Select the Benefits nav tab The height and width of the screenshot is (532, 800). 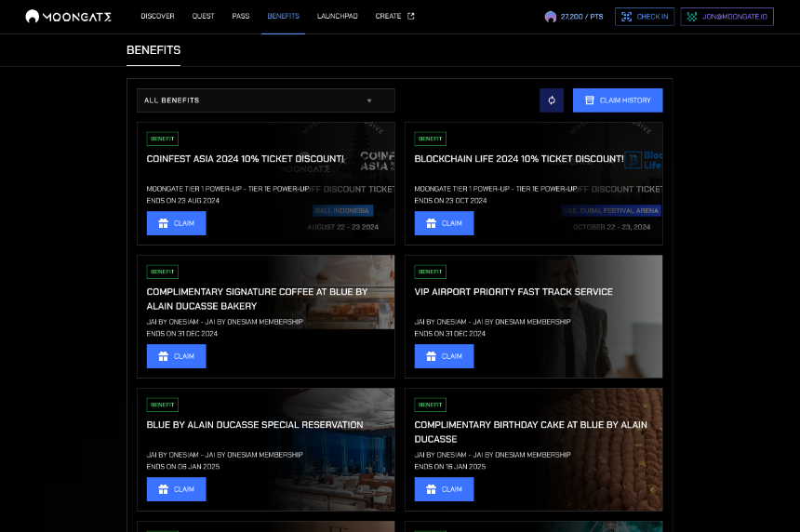283,17
